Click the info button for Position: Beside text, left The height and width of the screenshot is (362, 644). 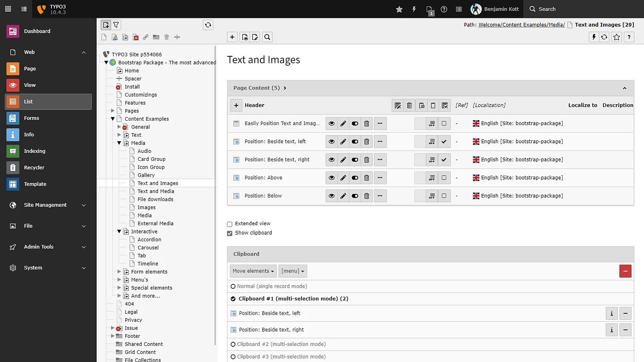[x=611, y=313]
